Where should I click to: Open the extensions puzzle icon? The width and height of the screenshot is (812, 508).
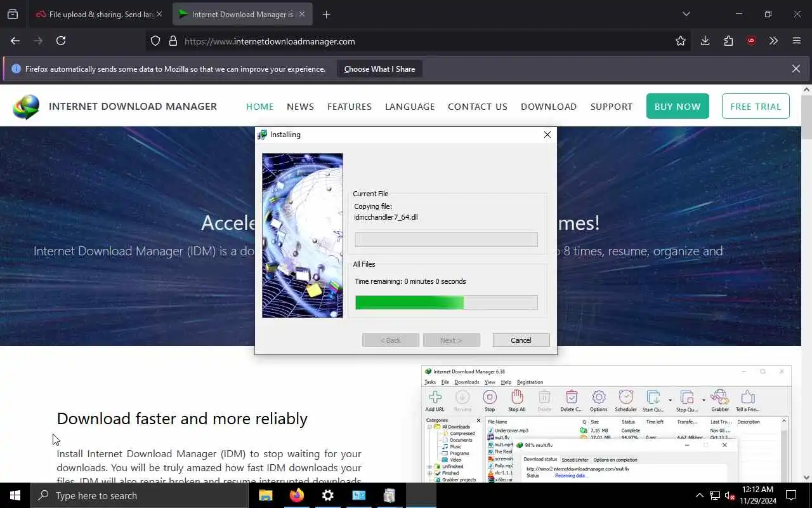(x=728, y=41)
